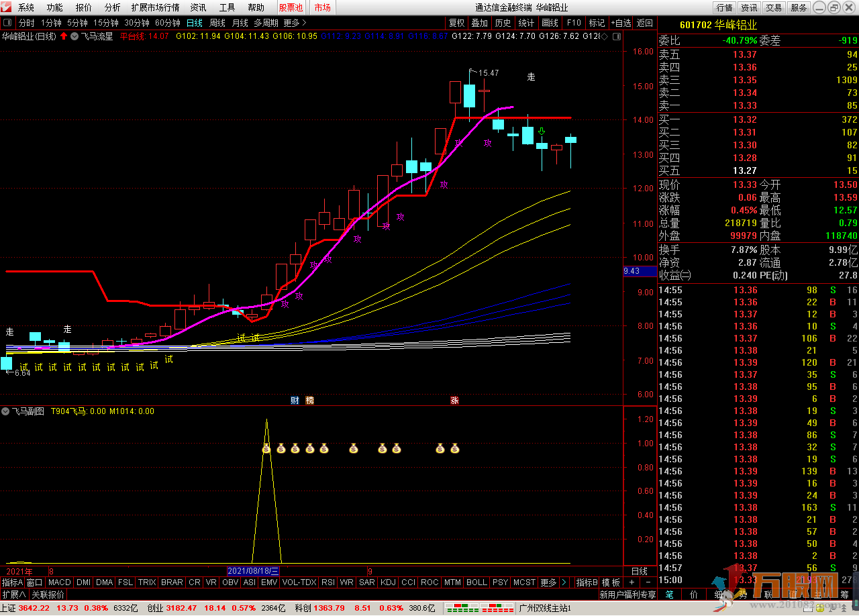Open the 报价 menu
The width and height of the screenshot is (859, 616).
pos(84,8)
